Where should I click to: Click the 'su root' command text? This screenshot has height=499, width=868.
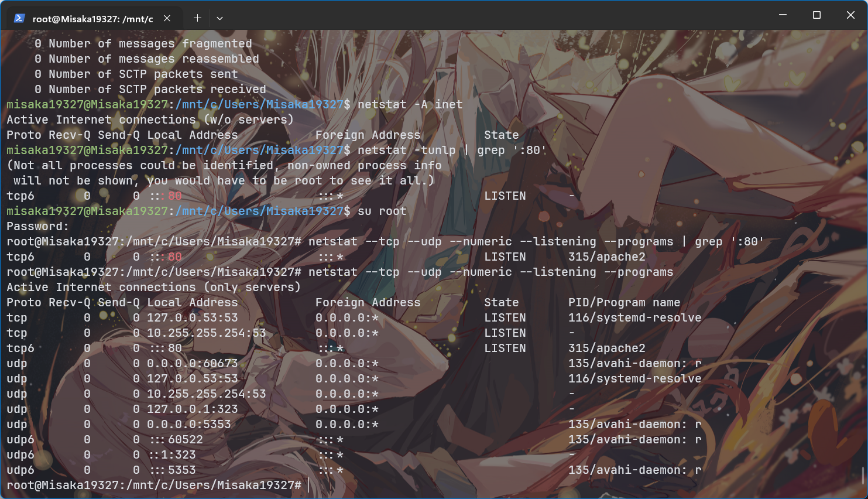[382, 211]
